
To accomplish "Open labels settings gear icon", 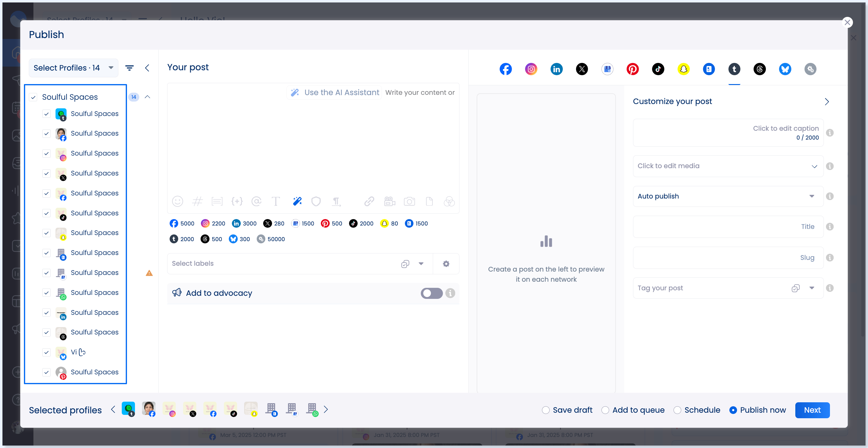I will [x=446, y=264].
